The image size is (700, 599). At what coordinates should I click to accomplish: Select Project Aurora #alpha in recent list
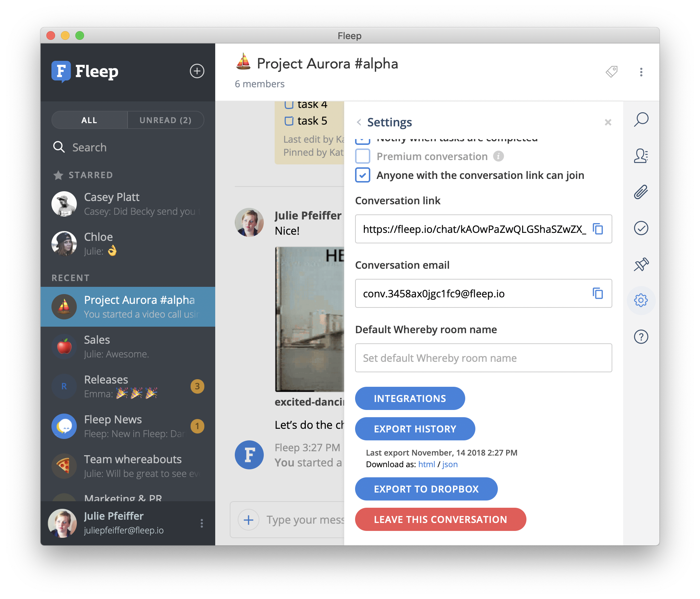128,307
